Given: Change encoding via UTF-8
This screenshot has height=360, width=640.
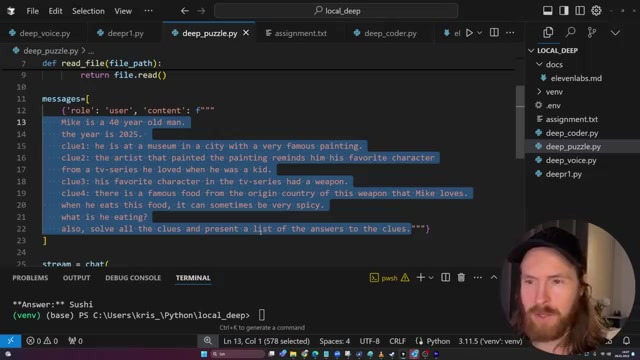Looking at the screenshot, I should (369, 341).
